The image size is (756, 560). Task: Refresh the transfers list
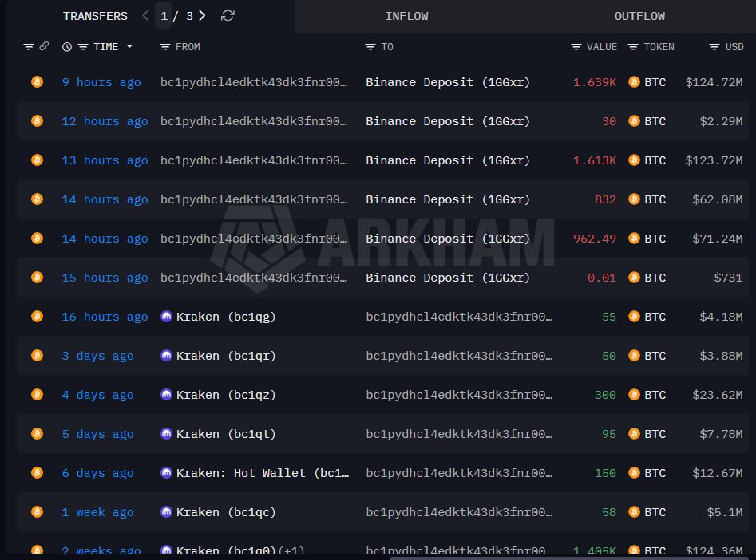click(228, 16)
